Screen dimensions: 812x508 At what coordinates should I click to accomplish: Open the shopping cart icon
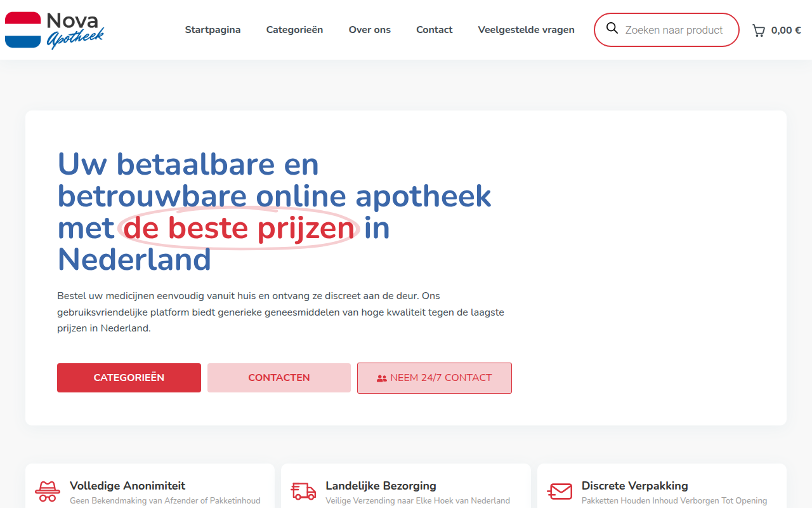point(759,30)
